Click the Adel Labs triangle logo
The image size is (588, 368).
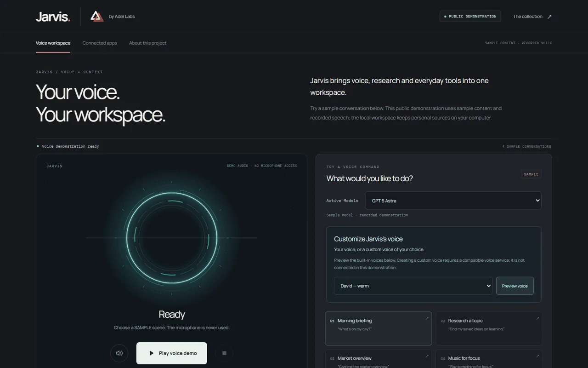pyautogui.click(x=97, y=17)
